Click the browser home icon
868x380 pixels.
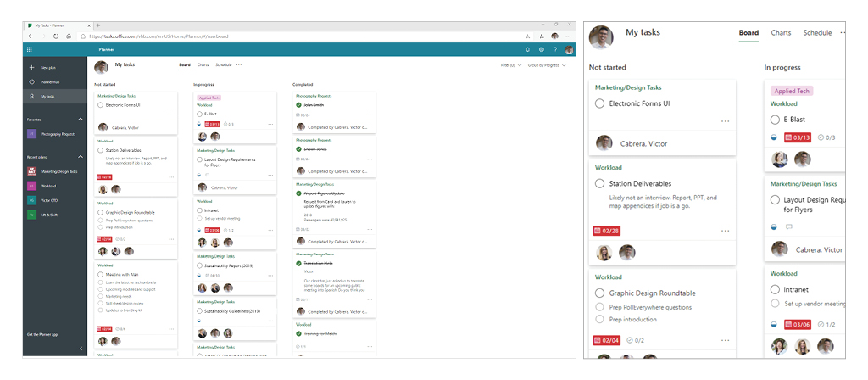[69, 36]
